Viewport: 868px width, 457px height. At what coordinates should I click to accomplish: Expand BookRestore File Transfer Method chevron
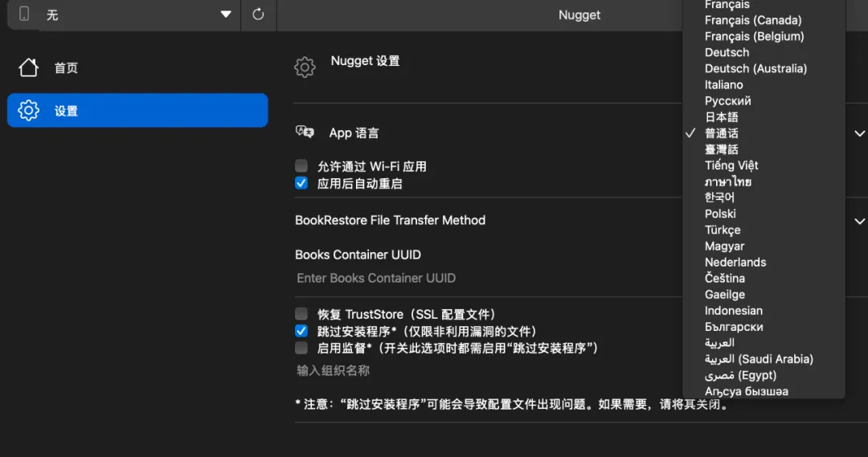(859, 222)
